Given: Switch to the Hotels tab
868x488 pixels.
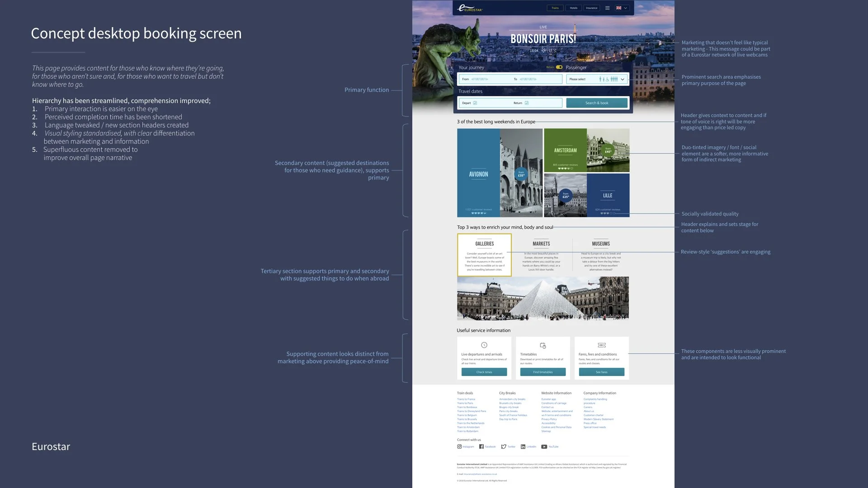Looking at the screenshot, I should coord(573,8).
